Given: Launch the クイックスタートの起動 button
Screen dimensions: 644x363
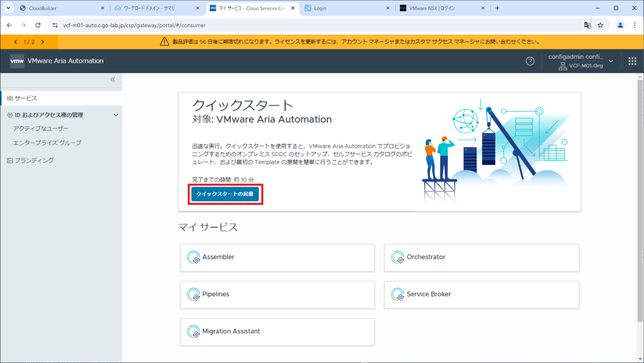Looking at the screenshot, I should 225,194.
